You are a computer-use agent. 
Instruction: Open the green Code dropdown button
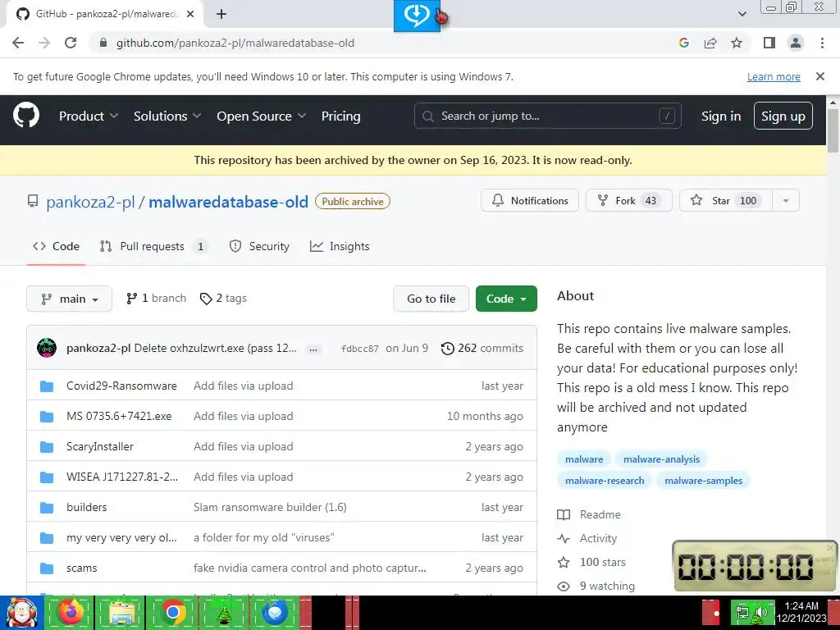(505, 299)
